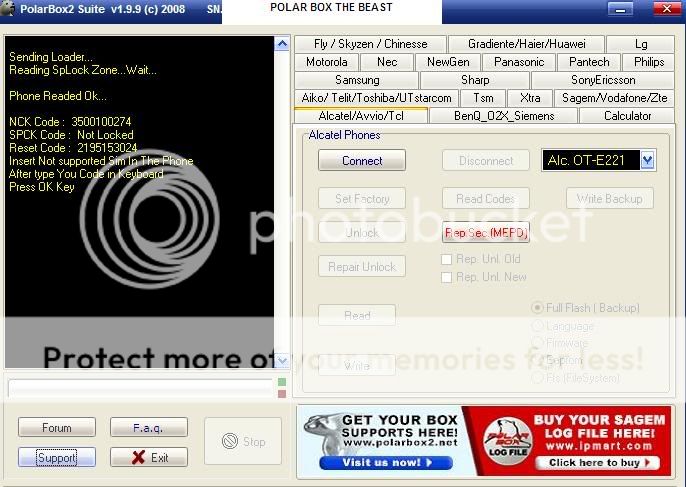Click the Polar Box Log File logo

(x=508, y=439)
